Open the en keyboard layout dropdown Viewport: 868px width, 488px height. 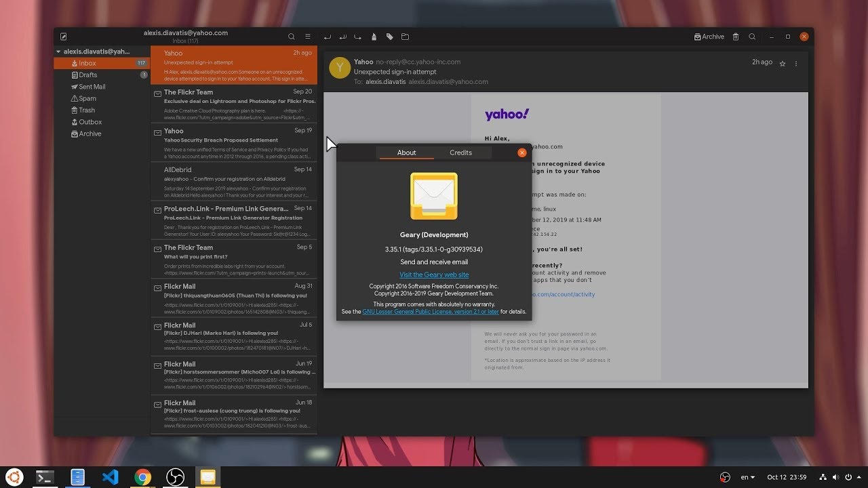(748, 477)
